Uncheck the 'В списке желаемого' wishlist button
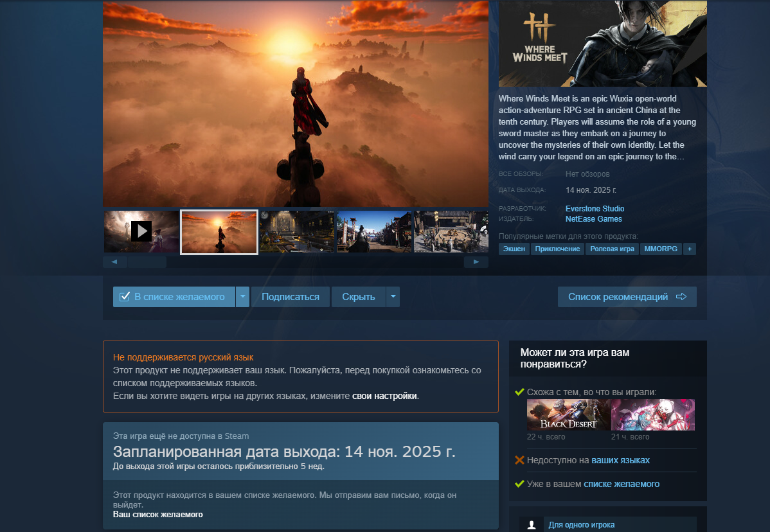Screen dimensions: 770x532 pyautogui.click(x=174, y=297)
